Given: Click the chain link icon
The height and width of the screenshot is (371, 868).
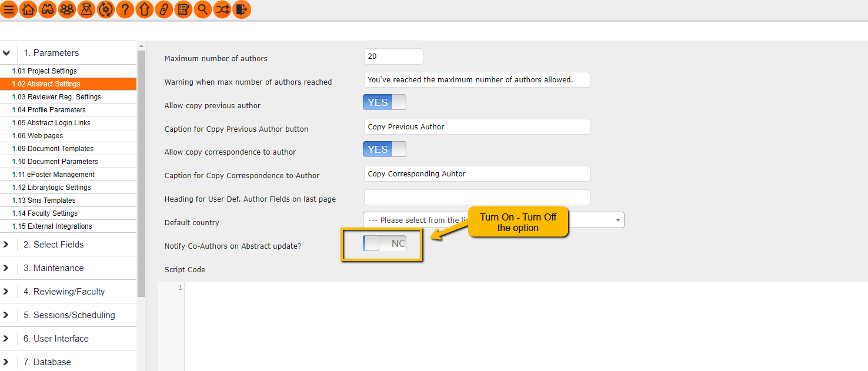Looking at the screenshot, I should click(x=163, y=9).
